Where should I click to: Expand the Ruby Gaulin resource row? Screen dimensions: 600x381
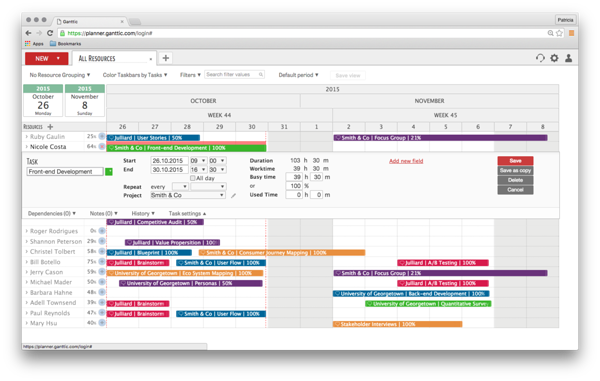coord(26,137)
